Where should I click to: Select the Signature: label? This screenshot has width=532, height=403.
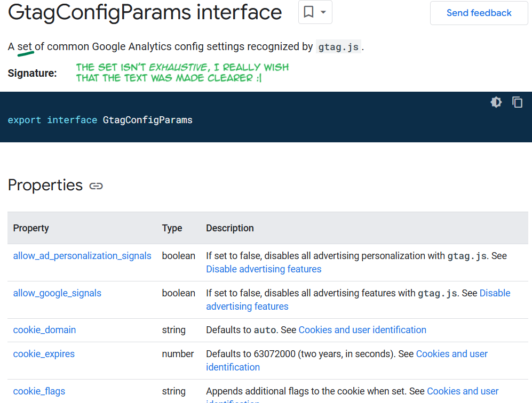tap(32, 73)
